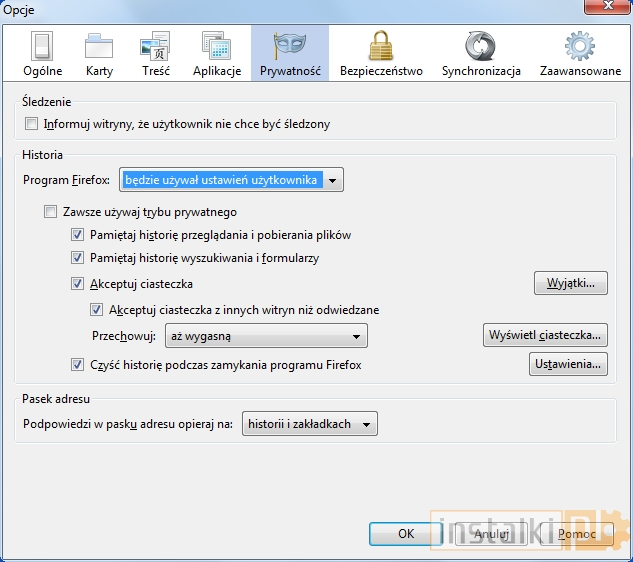Go to the Synchronizacja sync icon
The image size is (633, 562).
(481, 46)
